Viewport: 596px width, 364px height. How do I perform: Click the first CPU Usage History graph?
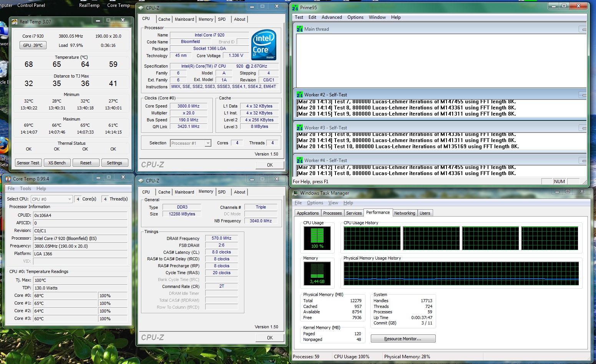pyautogui.click(x=372, y=238)
